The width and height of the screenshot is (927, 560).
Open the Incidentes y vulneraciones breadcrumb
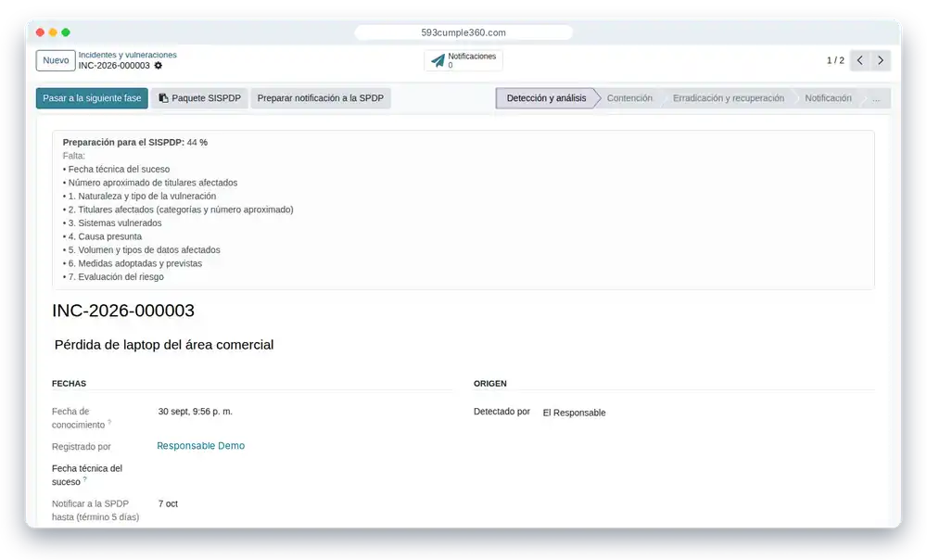(128, 55)
